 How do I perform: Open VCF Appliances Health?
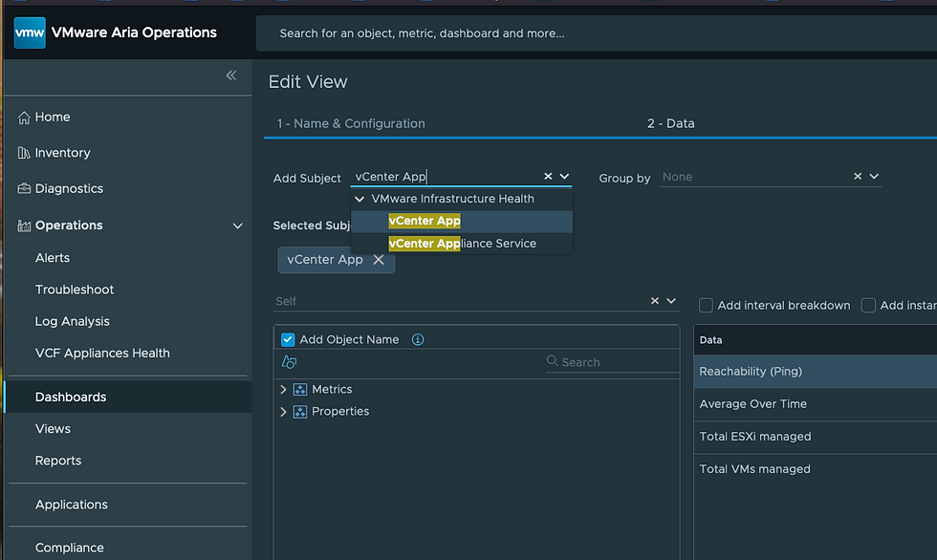[x=102, y=353]
